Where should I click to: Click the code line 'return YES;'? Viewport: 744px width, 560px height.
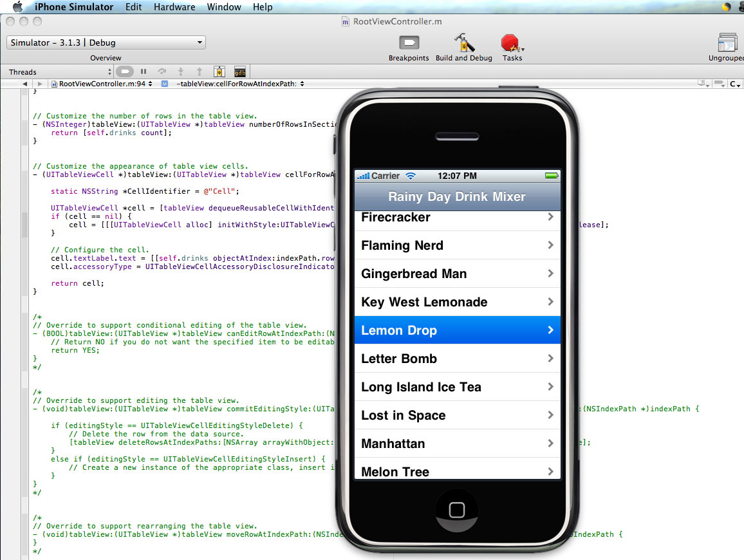75,350
